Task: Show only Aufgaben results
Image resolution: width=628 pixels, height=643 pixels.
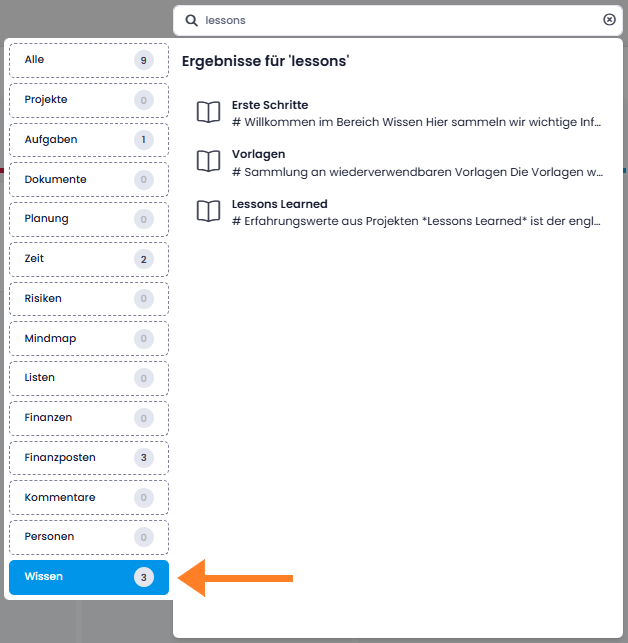Action: coord(89,140)
